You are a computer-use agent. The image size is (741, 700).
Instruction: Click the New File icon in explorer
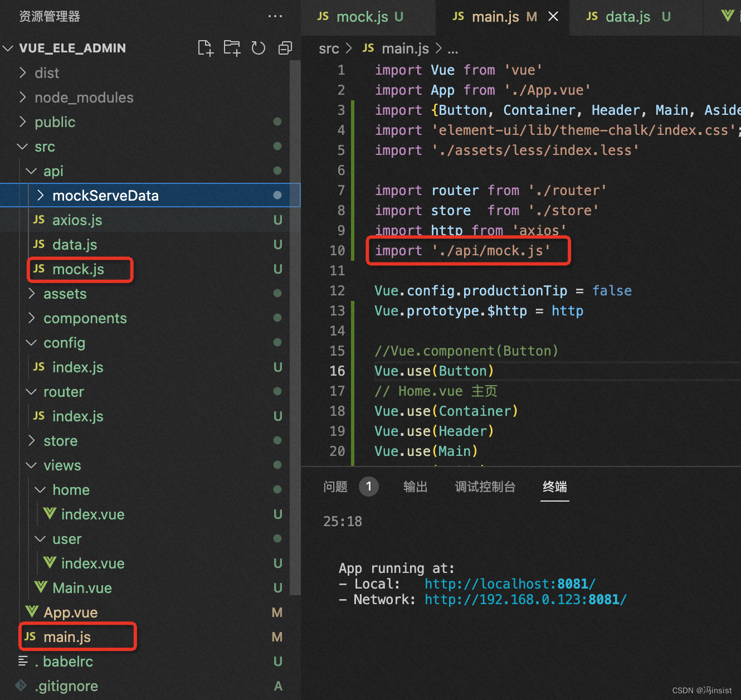tap(206, 48)
